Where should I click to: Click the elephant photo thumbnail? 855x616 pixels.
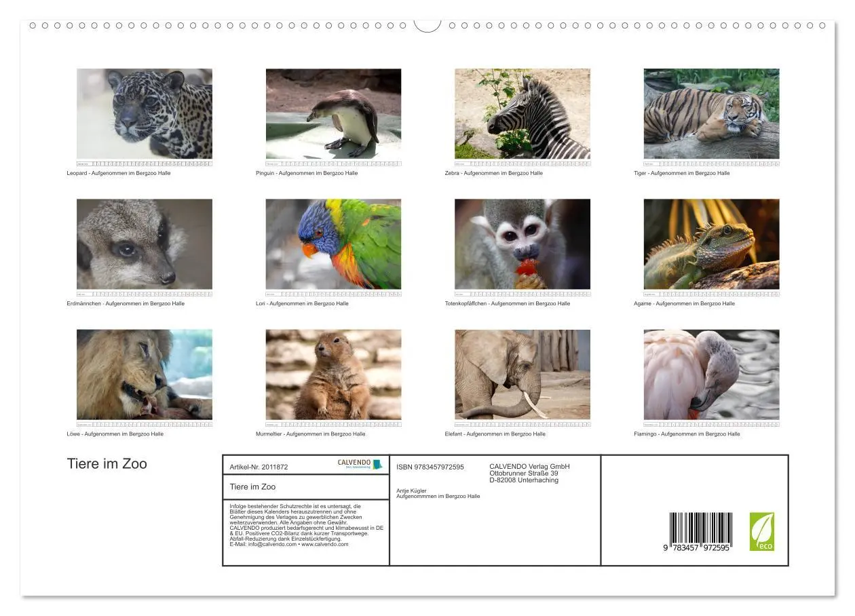[522, 374]
